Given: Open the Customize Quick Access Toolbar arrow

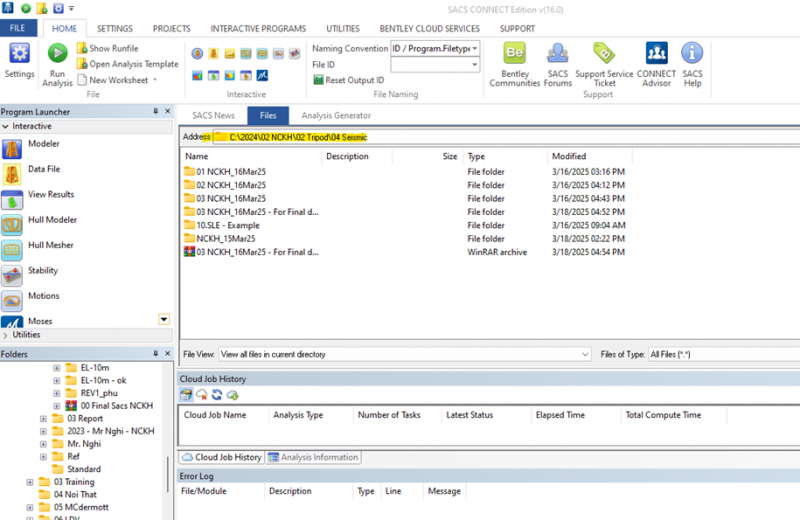Looking at the screenshot, I should 71,9.
